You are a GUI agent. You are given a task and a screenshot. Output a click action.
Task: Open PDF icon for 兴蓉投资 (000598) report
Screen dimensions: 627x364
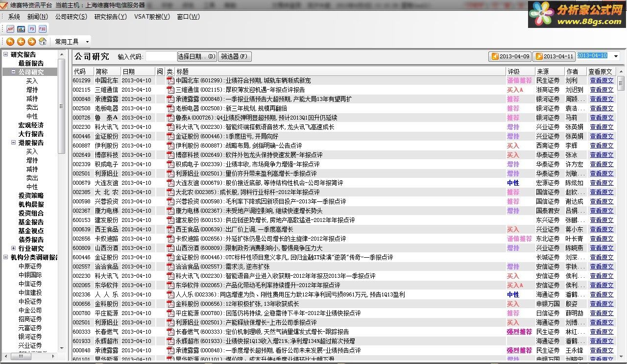click(x=171, y=201)
